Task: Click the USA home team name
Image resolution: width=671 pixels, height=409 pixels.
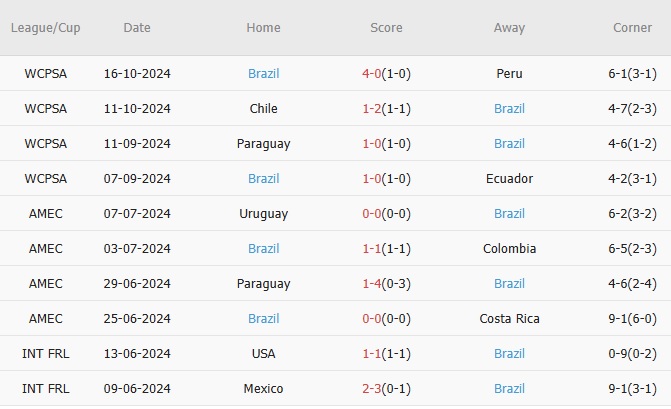Action: (264, 354)
